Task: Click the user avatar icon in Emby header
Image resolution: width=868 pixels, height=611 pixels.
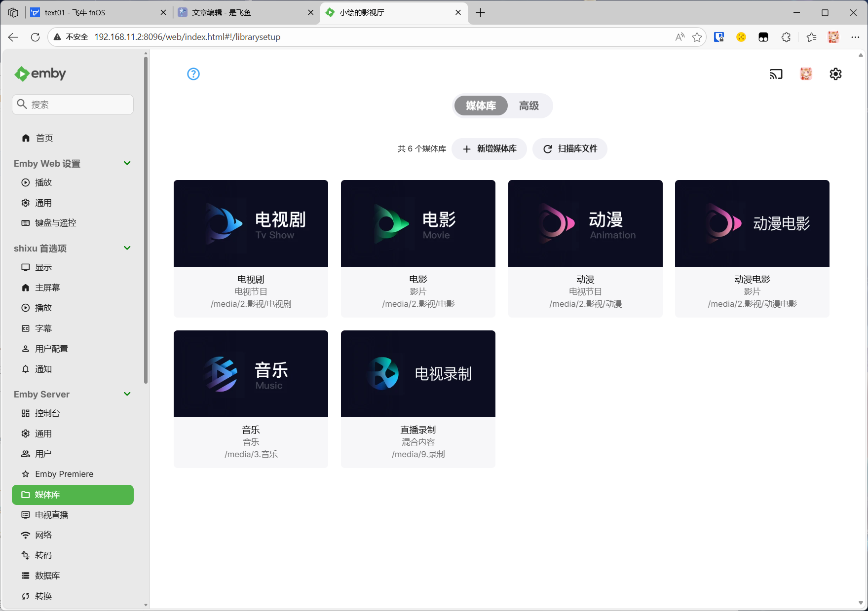Action: [806, 74]
